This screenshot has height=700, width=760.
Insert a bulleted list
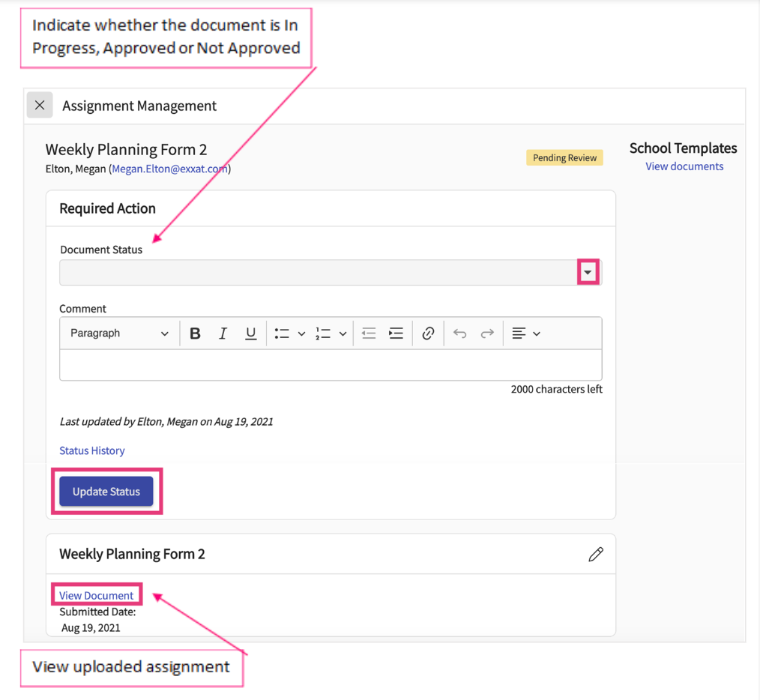pos(282,334)
